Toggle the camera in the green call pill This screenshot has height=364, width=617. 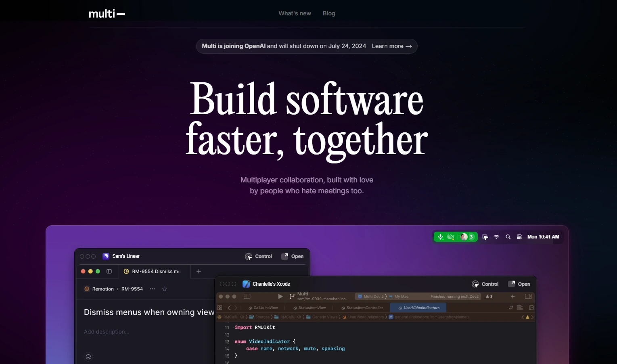pos(451,237)
